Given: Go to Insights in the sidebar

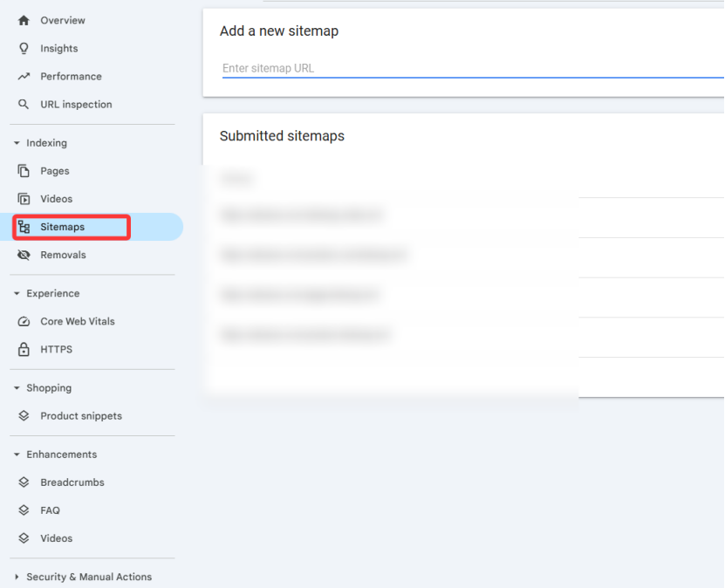Looking at the screenshot, I should (x=59, y=49).
